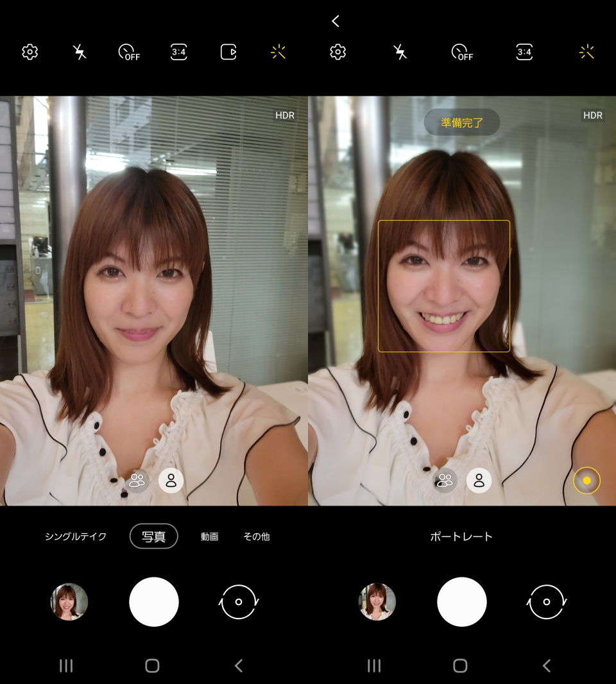Open その他 more modes
The image size is (616, 684).
point(257,536)
